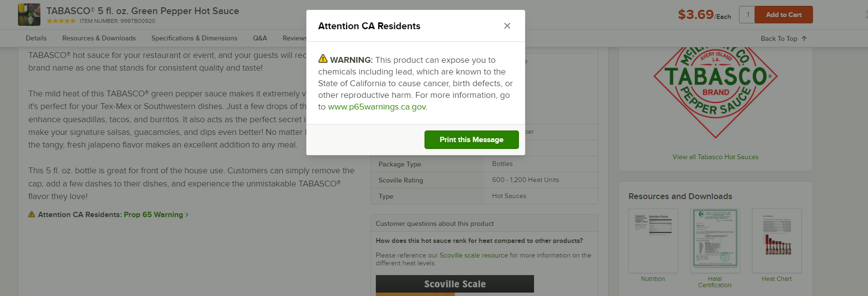This screenshot has width=868, height=296.
Task: Switch to the Details tab
Action: (36, 38)
